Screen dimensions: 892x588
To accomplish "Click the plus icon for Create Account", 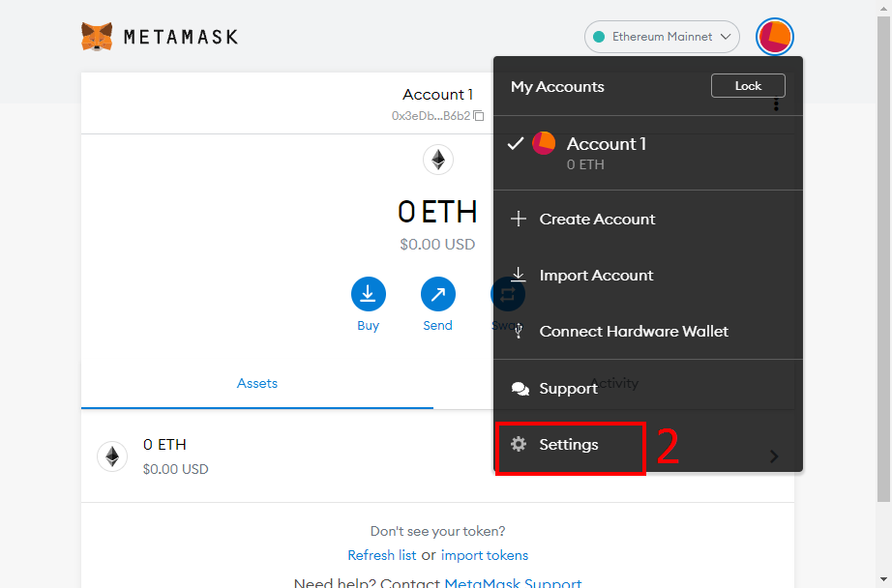I will (519, 219).
